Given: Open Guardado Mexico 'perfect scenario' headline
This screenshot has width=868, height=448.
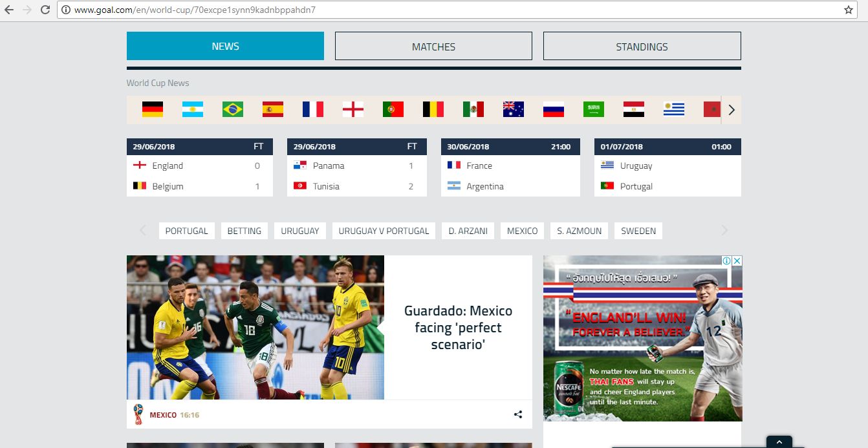Looking at the screenshot, I should [458, 328].
